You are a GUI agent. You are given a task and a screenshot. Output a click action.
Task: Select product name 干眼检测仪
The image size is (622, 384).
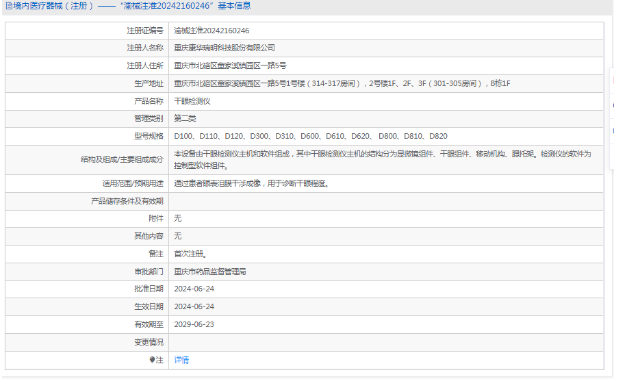pyautogui.click(x=192, y=101)
